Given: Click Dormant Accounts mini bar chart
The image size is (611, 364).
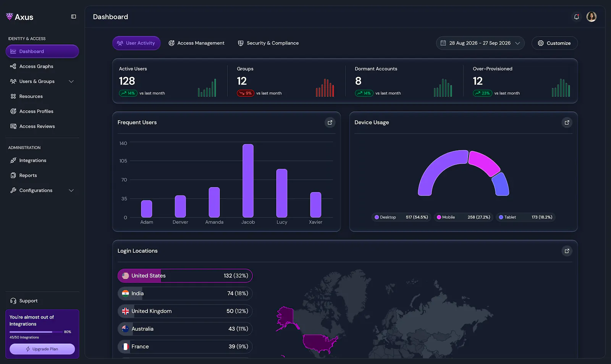Looking at the screenshot, I should point(443,87).
